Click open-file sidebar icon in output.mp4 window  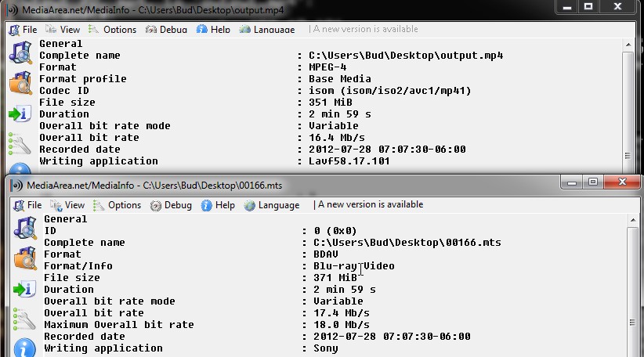click(20, 53)
